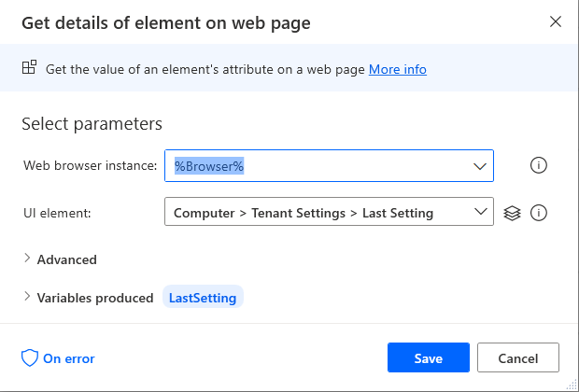Expand the Advanced section

point(65,259)
